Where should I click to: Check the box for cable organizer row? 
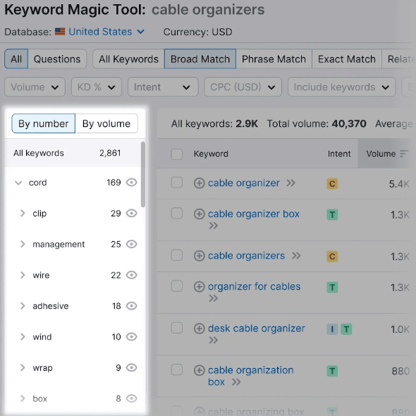pyautogui.click(x=177, y=183)
